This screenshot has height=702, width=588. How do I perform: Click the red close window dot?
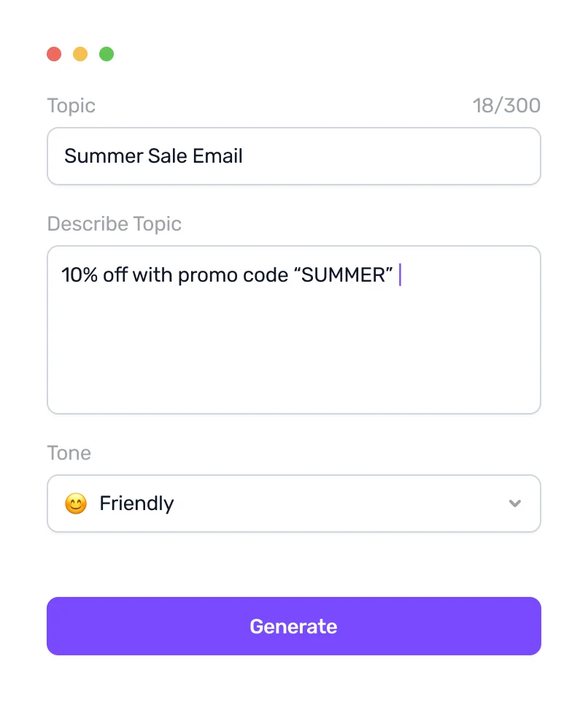pos(54,54)
